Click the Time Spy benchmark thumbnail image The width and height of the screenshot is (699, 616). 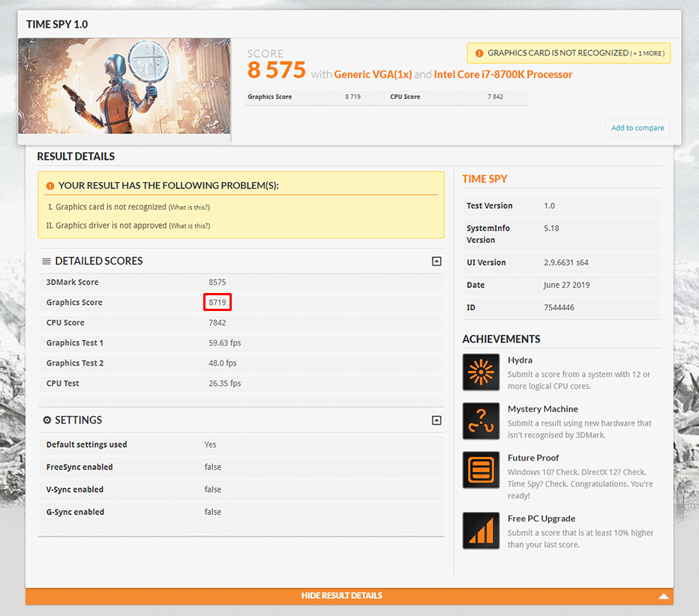[124, 86]
